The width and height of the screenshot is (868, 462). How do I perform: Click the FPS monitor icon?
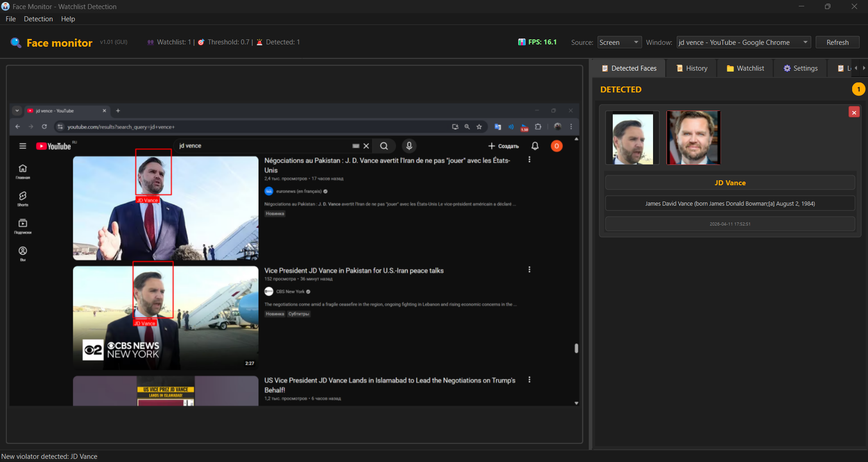(x=522, y=42)
